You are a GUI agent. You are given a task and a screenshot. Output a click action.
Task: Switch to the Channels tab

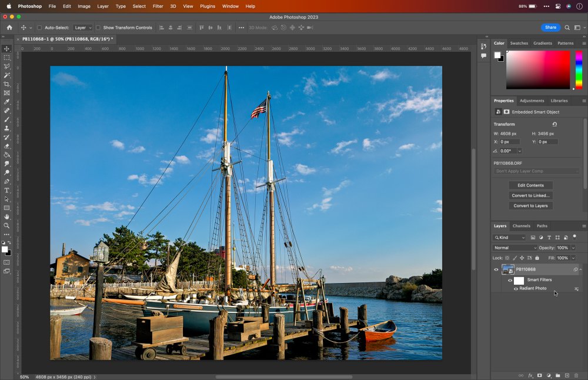(x=521, y=226)
